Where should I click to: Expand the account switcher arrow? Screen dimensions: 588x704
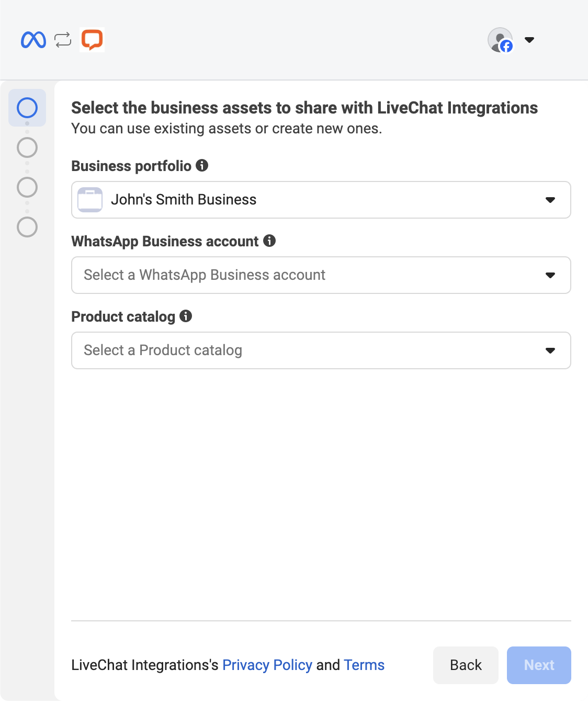529,40
